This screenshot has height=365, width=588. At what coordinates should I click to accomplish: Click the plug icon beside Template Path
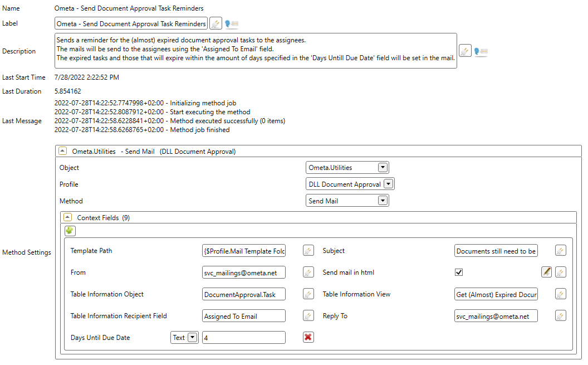point(308,250)
